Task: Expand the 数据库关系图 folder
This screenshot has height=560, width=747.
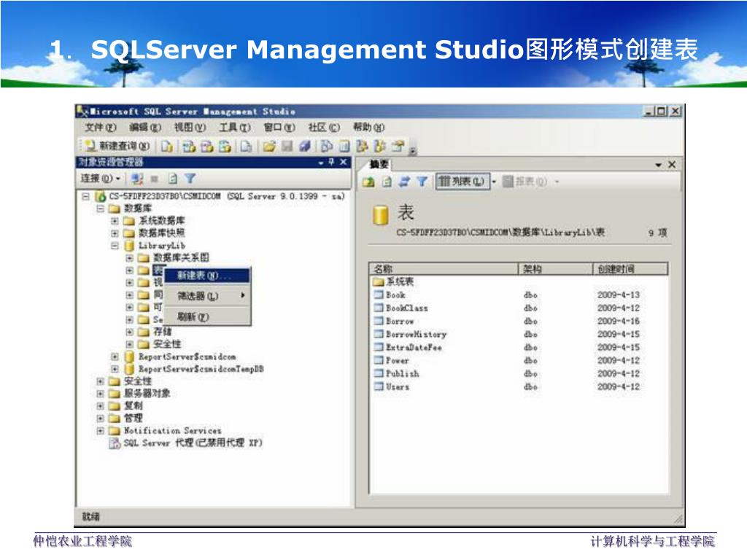Action: [x=130, y=258]
